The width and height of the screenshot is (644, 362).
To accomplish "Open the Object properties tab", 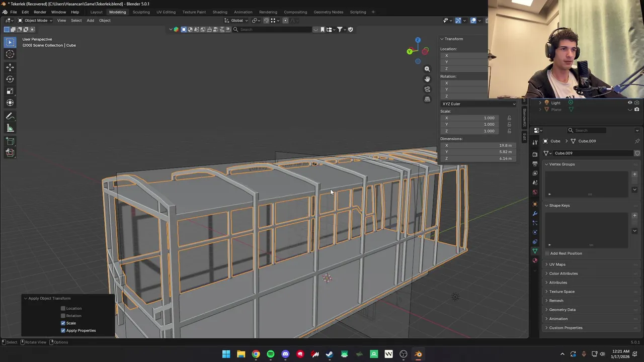I will coord(535,204).
